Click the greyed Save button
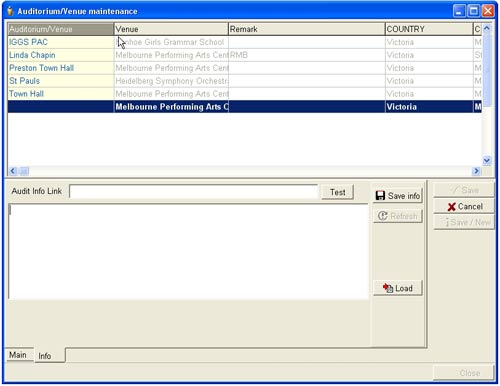 (x=464, y=190)
